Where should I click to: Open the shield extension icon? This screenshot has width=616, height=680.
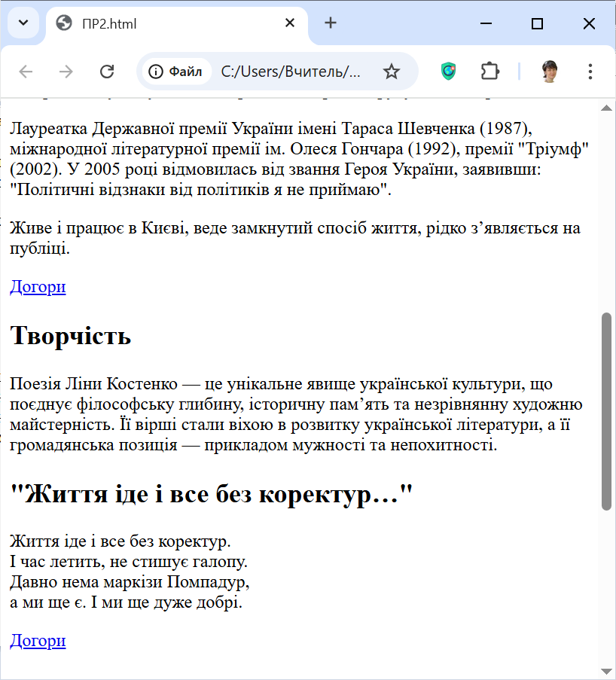point(449,72)
